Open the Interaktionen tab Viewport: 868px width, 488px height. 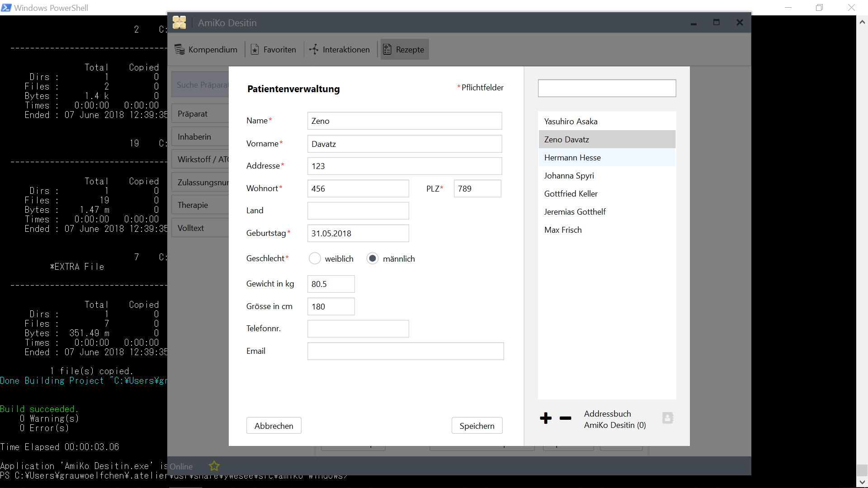click(x=340, y=50)
